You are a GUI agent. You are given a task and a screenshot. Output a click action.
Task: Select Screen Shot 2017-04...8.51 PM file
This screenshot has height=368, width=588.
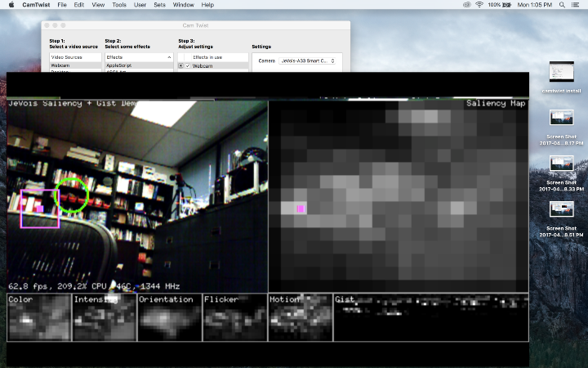point(561,219)
